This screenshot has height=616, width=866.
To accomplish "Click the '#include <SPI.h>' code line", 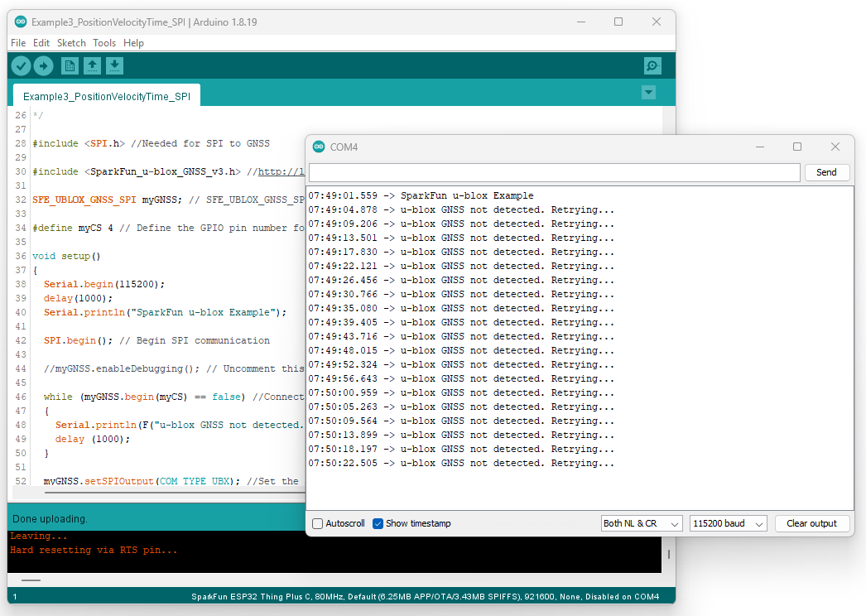I will click(x=79, y=143).
